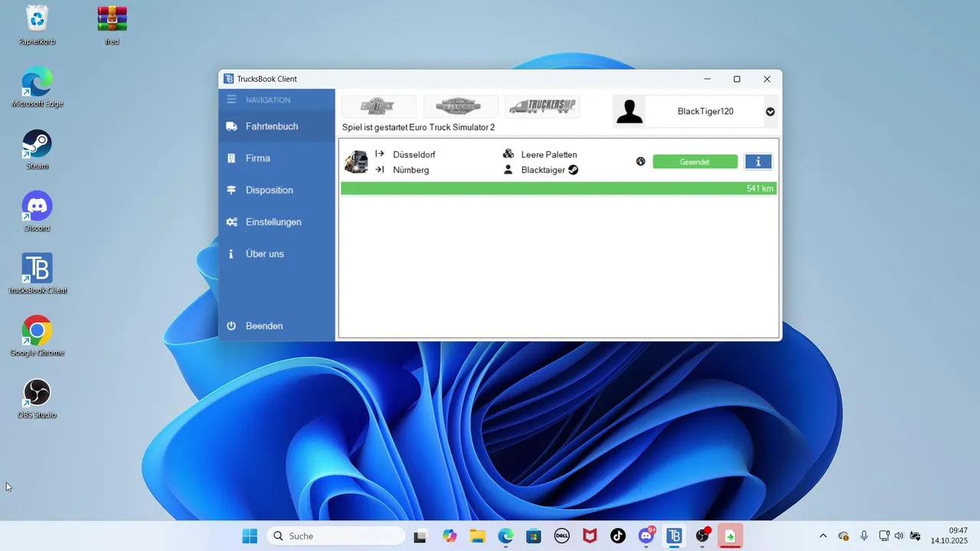Select the fred archive on the desktop
Screen dimensions: 980x551
[112, 25]
